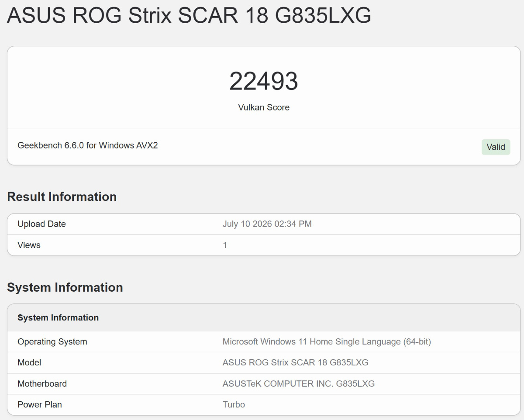Click the Geekbench 6.6.0 for Windows AVX2 text

[87, 145]
